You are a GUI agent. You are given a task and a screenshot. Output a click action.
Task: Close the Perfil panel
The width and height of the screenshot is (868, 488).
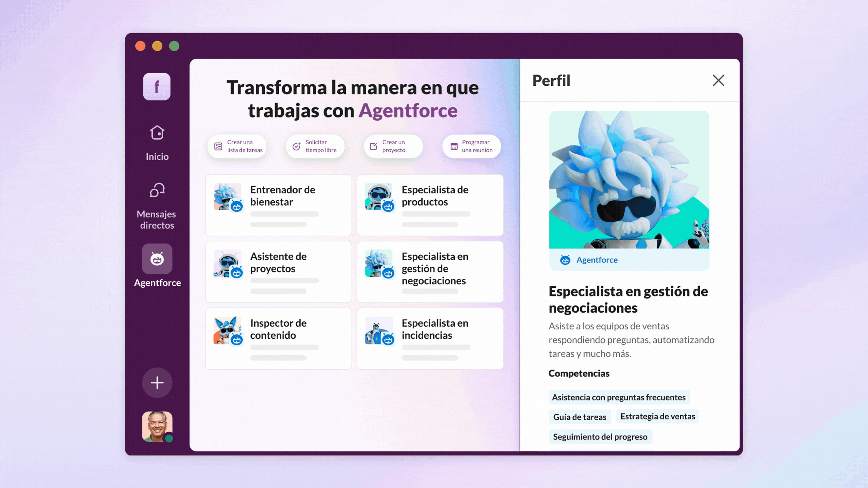point(718,80)
